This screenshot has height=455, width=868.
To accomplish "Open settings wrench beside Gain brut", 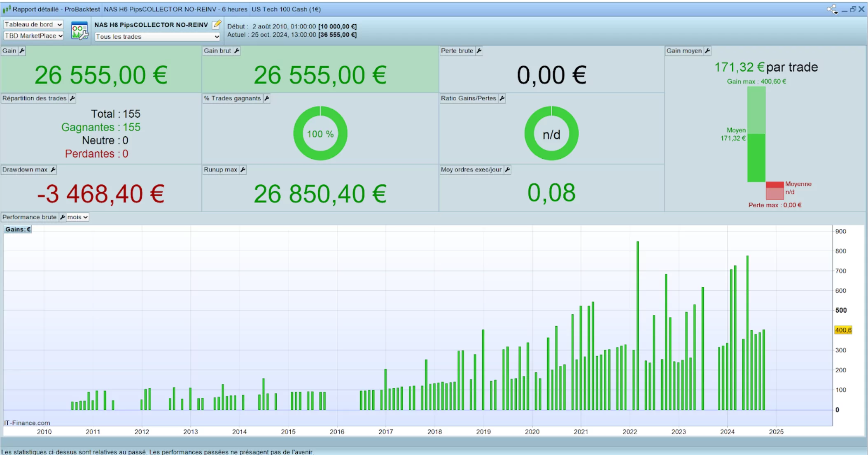I will pyautogui.click(x=237, y=51).
